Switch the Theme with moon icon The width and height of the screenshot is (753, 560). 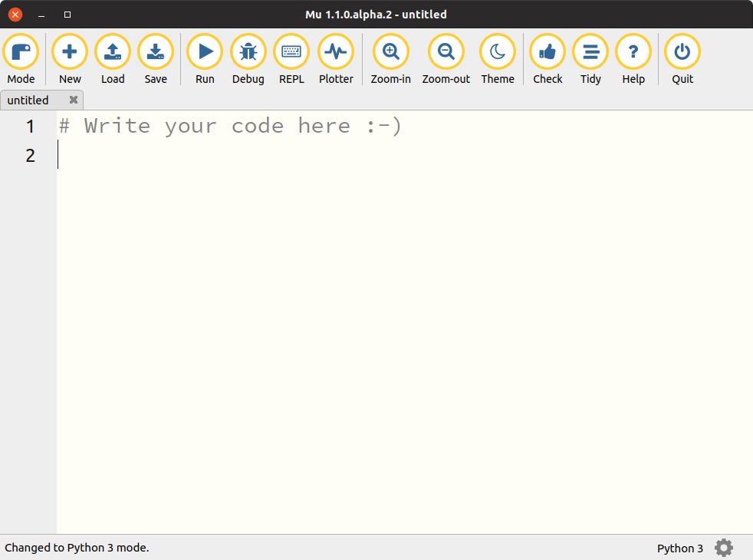point(498,59)
